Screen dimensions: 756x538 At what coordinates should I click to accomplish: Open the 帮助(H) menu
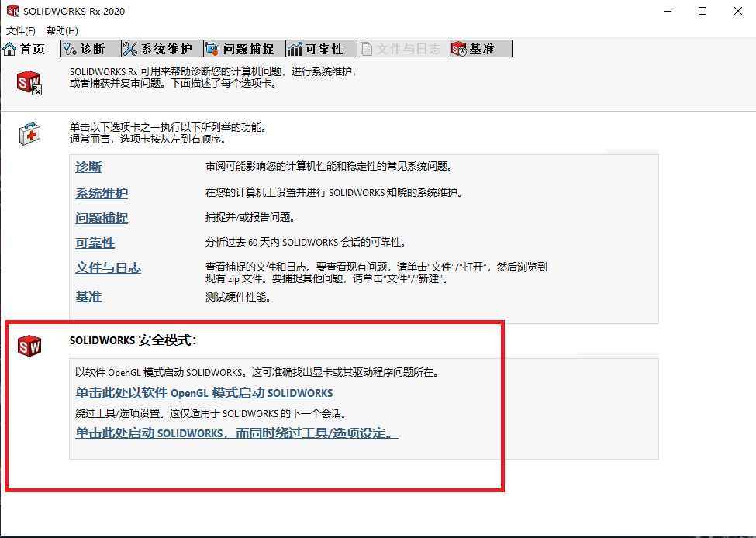[62, 31]
